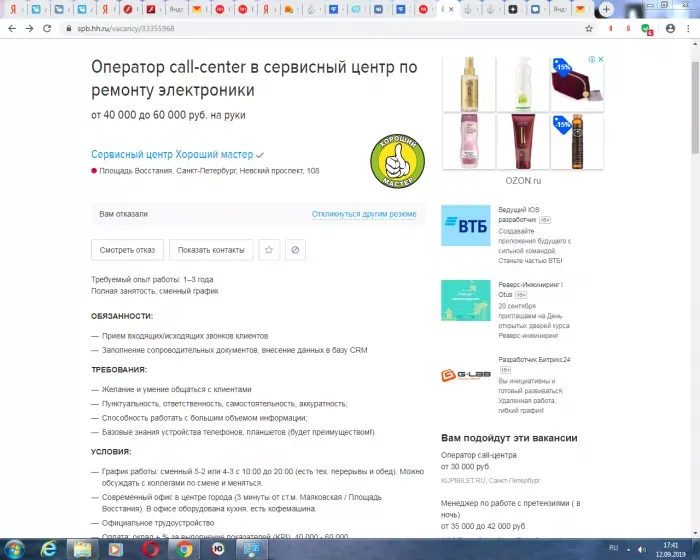This screenshot has width=700, height=560.
Task: Hide this vacancy using the crossed-circle icon
Action: coord(295,250)
